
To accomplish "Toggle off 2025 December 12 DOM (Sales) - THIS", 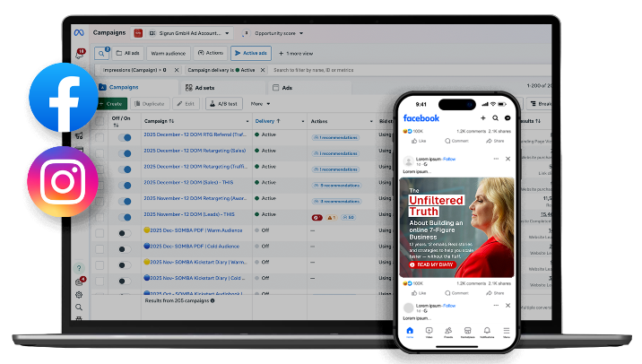I will pos(125,186).
